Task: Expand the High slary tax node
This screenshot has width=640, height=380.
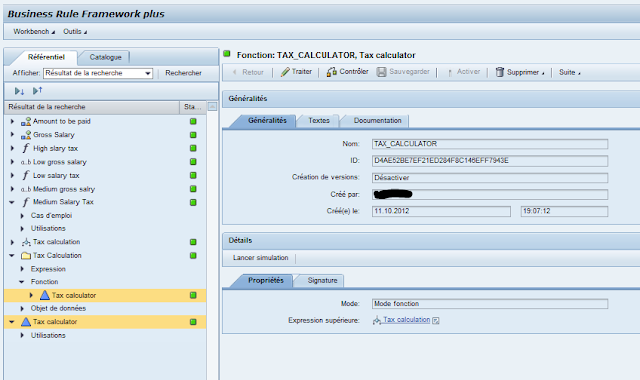Action: coord(12,148)
